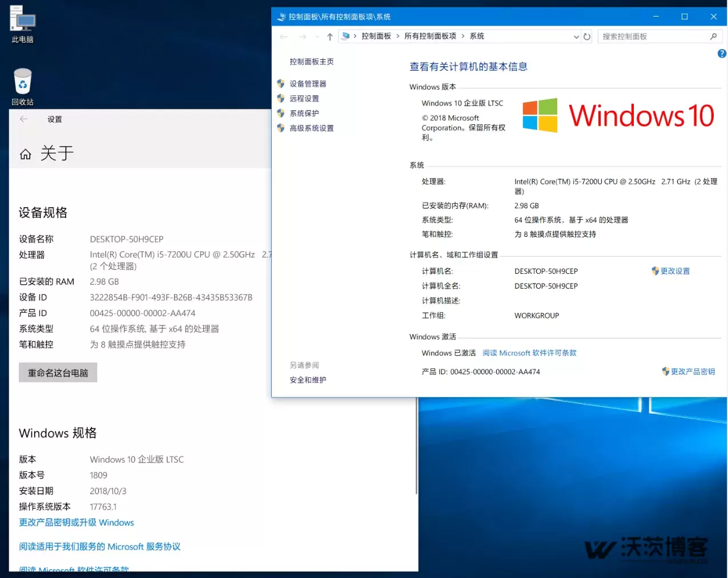Open 控制面板主页 link
The height and width of the screenshot is (578, 728).
point(312,62)
